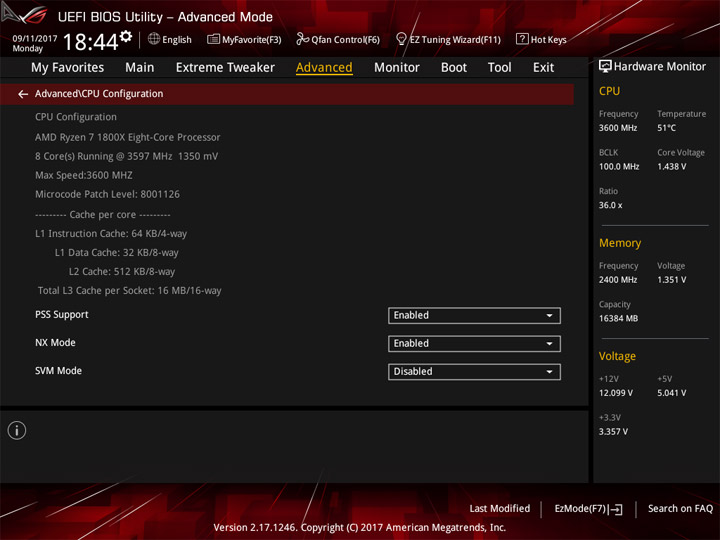Click Memory voltage value 1.351 V
Viewport: 720px width, 540px height.
pyautogui.click(x=671, y=280)
